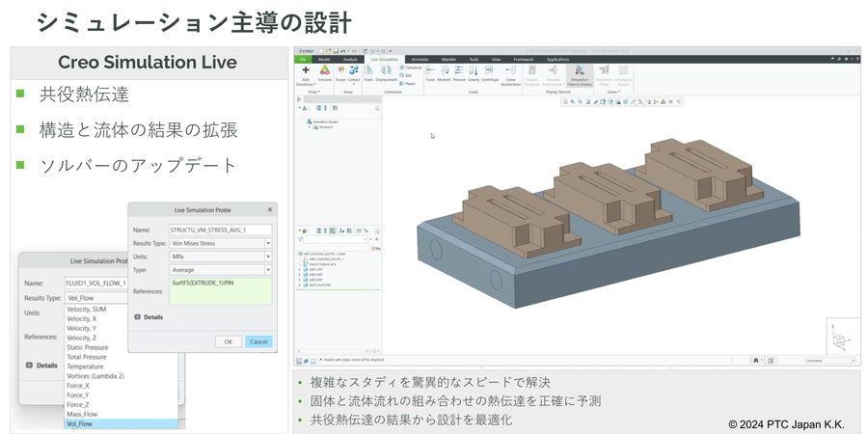Expand the Structure1 tree node
This screenshot has height=434, width=868.
tap(310, 126)
